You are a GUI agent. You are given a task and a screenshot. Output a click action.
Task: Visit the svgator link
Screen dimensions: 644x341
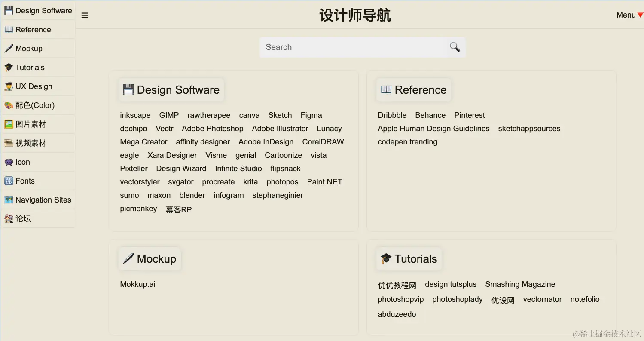pos(181,182)
